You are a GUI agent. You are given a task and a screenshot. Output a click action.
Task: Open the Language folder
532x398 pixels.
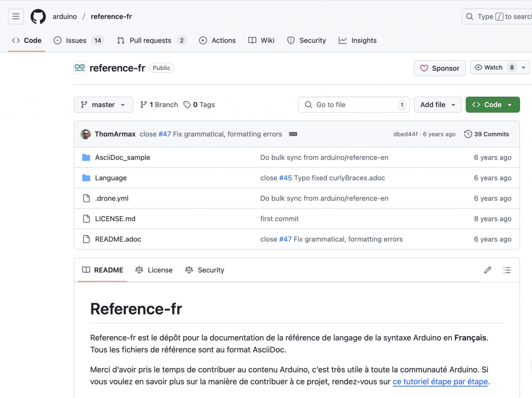pyautogui.click(x=111, y=178)
